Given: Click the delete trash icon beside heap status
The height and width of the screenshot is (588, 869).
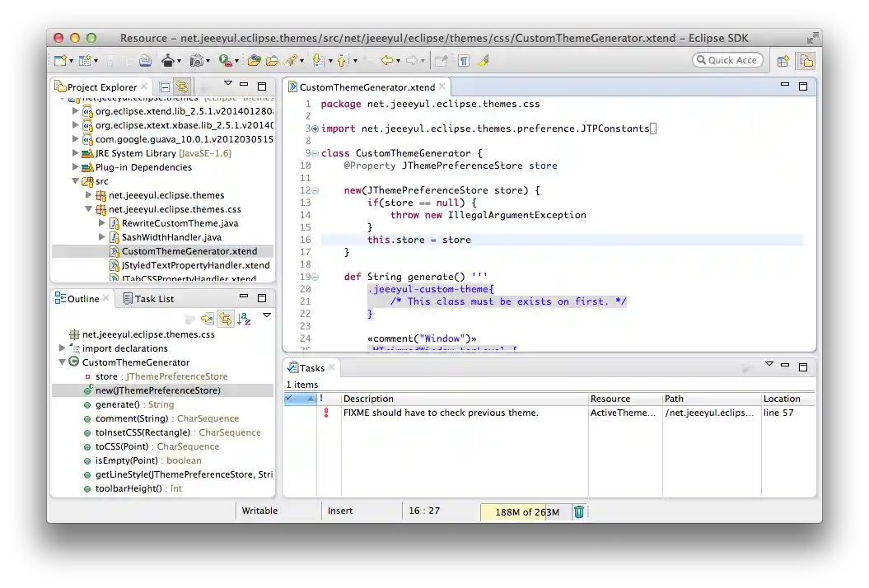Looking at the screenshot, I should pos(580,511).
